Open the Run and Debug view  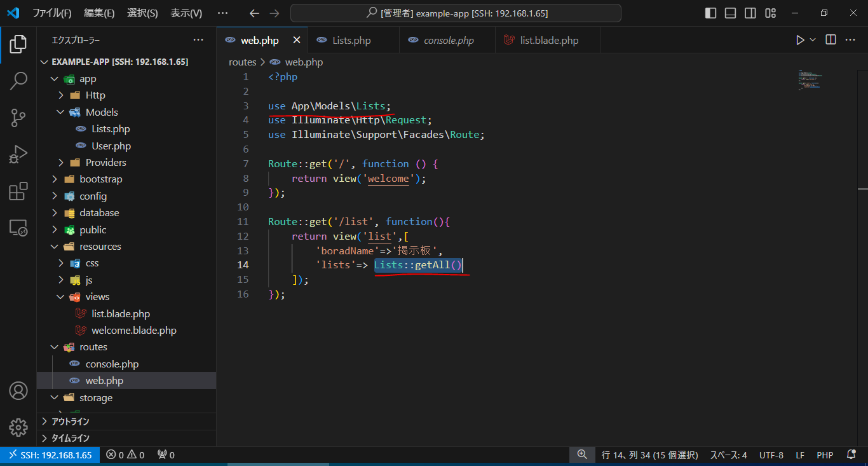18,154
